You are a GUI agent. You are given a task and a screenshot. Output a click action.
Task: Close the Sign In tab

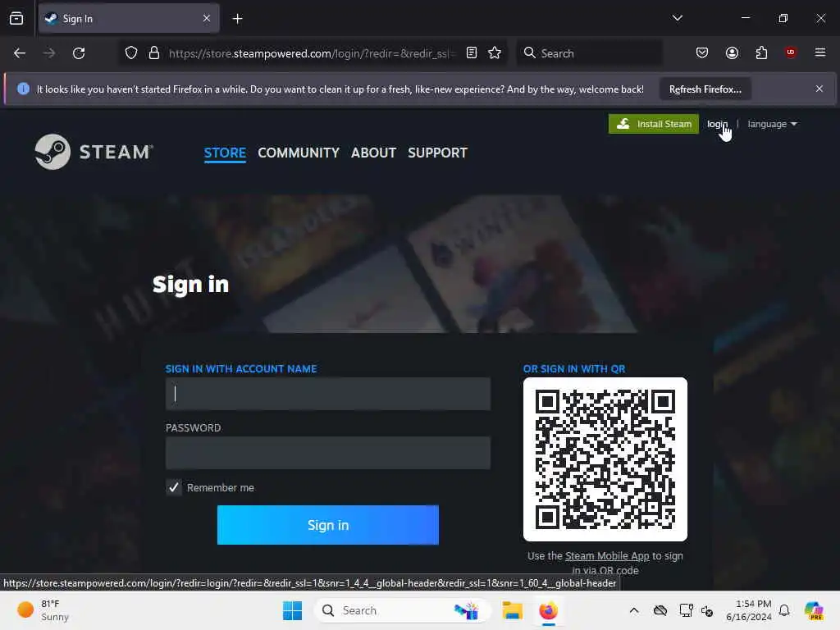pyautogui.click(x=207, y=18)
